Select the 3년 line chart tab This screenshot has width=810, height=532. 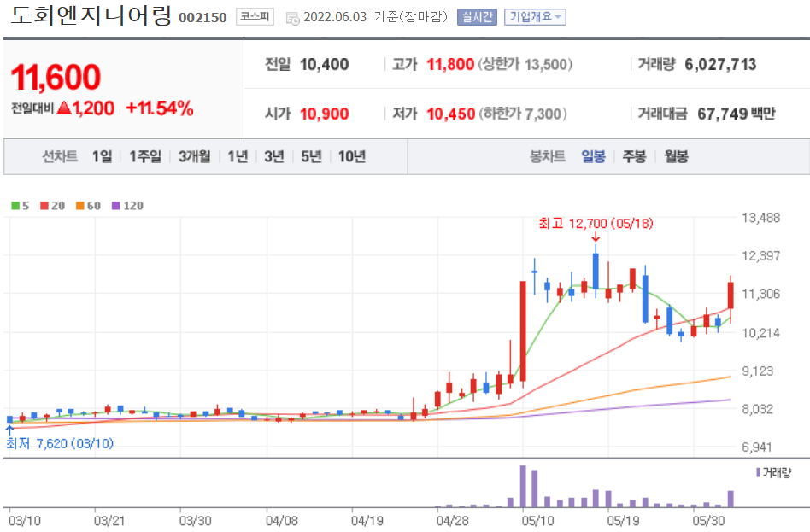274,156
